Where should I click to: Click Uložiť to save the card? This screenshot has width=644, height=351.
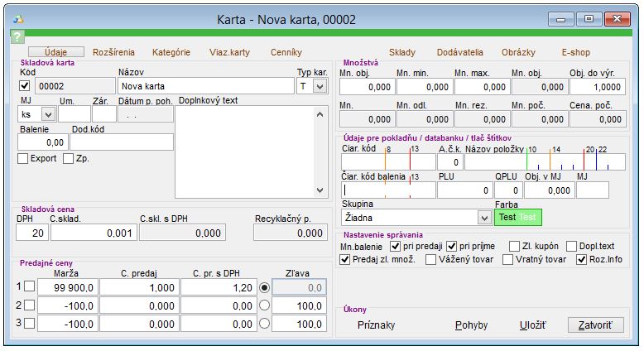(533, 325)
